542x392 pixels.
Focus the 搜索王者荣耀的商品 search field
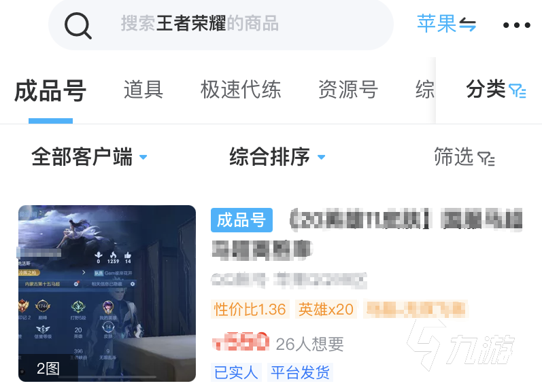(x=221, y=25)
